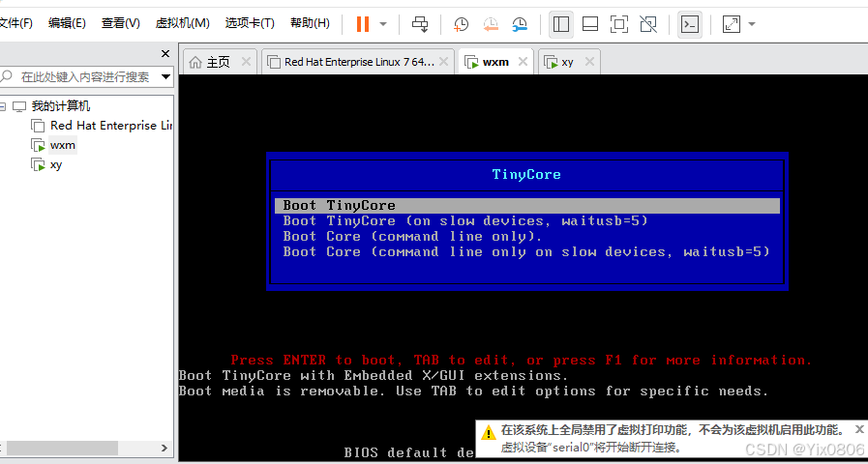
Task: Switch to the Red Hat Enterprise Linux tab
Action: tap(359, 62)
